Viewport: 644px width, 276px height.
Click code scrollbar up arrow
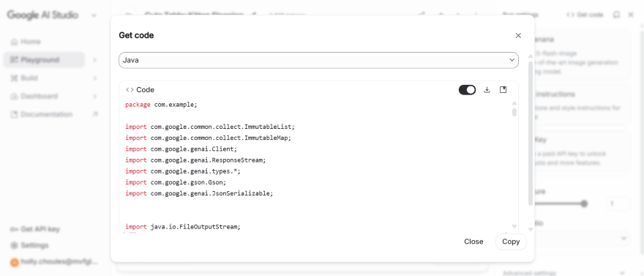514,103
